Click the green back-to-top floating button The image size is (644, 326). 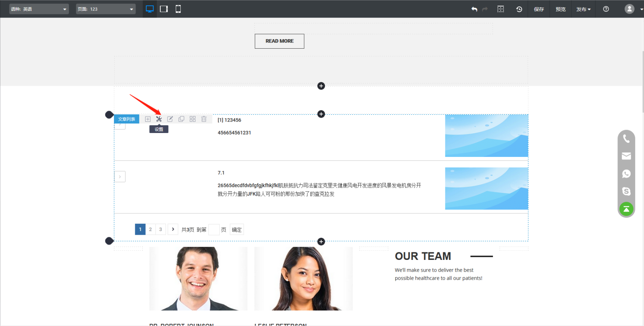tap(626, 209)
